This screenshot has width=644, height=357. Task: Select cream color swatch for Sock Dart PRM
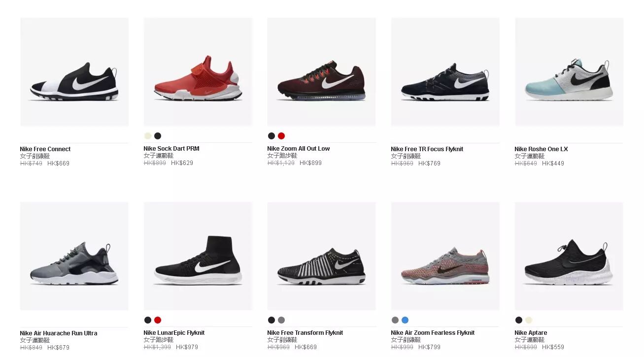pos(148,136)
